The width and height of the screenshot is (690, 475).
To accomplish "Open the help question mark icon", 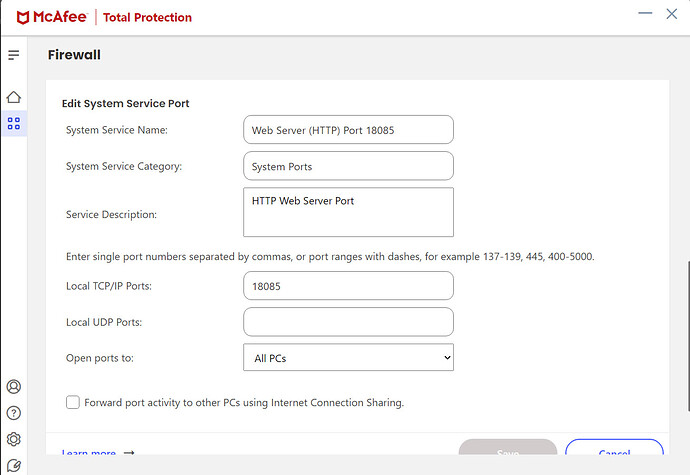I will click(14, 413).
